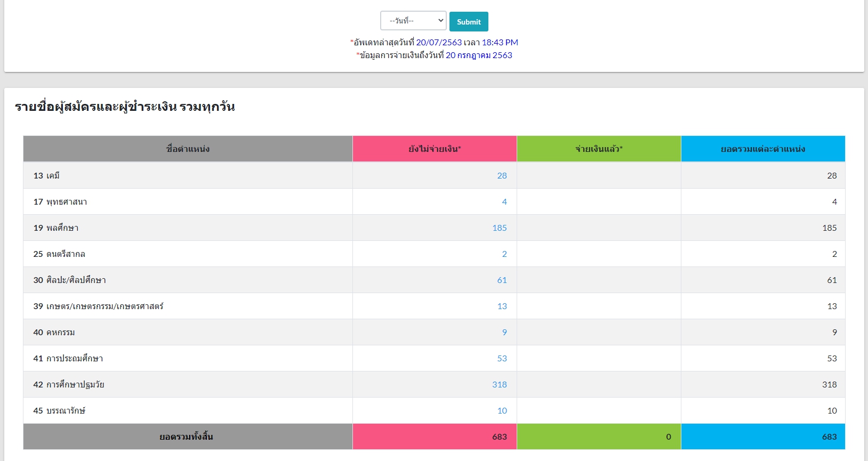Click the 9 link for คหกรรม
Screen dimensions: 868x461
click(504, 332)
